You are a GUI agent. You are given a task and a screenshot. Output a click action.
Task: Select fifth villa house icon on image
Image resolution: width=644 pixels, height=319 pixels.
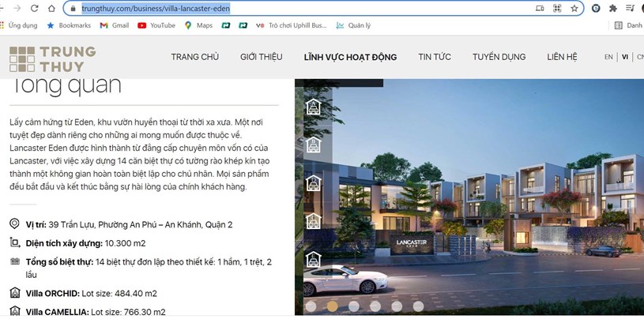[x=314, y=259]
